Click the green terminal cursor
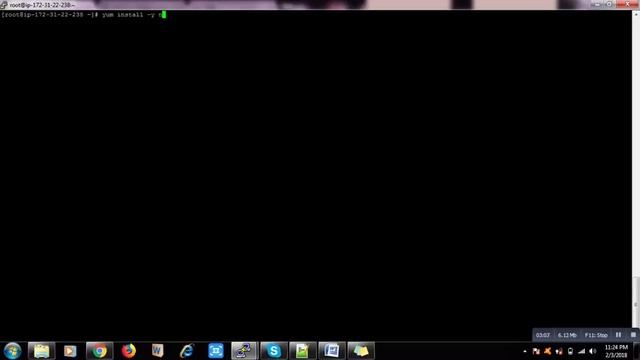This screenshot has width=640, height=360. (164, 15)
